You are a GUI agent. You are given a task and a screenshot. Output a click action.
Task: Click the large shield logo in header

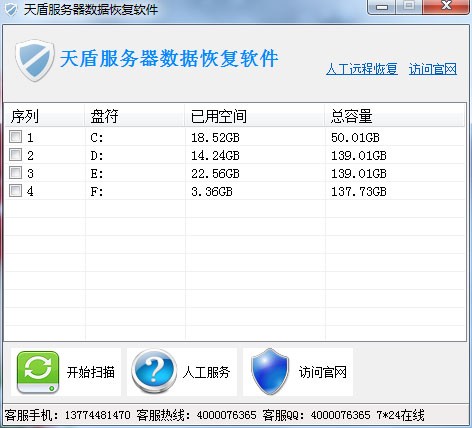click(x=35, y=60)
